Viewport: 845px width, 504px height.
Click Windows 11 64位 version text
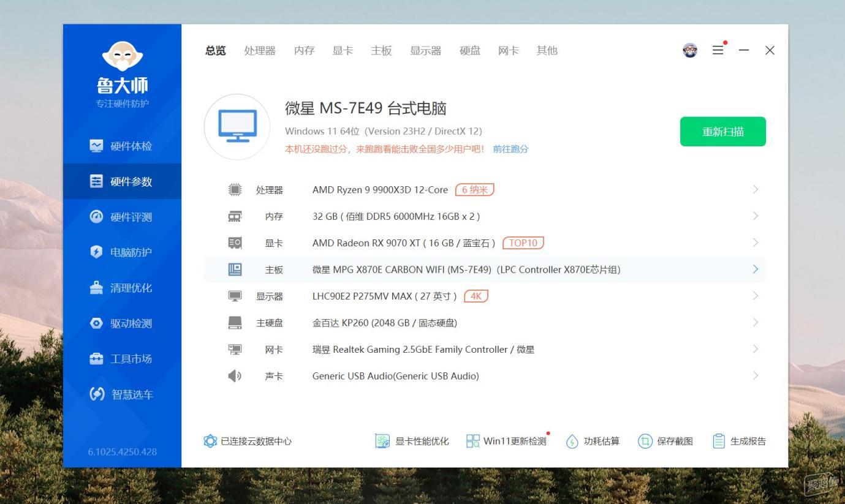click(384, 131)
